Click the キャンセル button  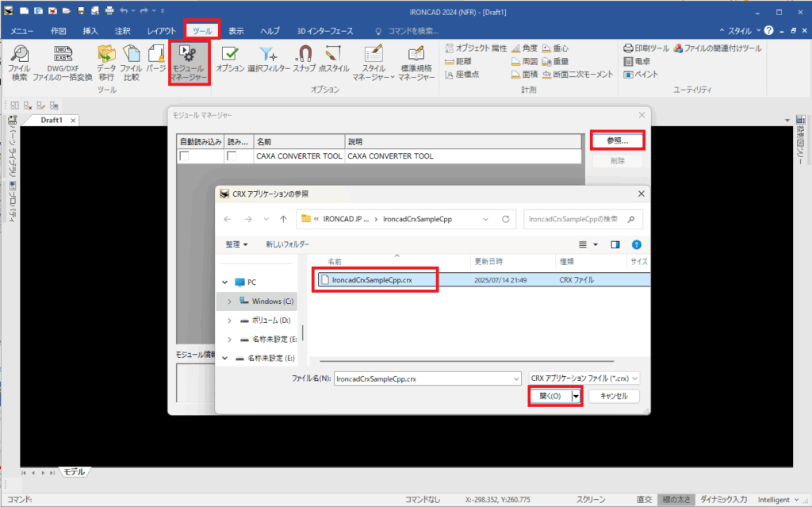tap(614, 396)
